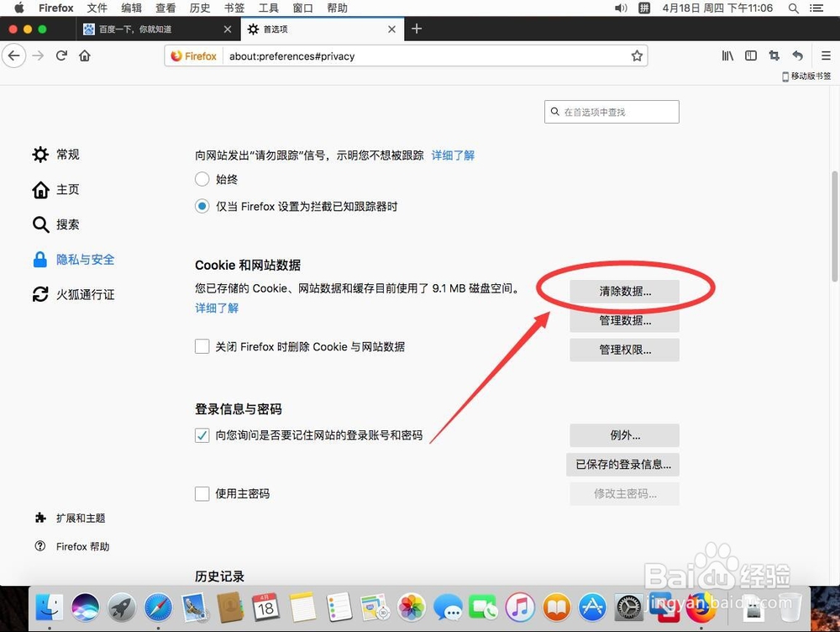The image size is (840, 632).
Task: Open Firefox from the Dock
Action: pos(702,607)
